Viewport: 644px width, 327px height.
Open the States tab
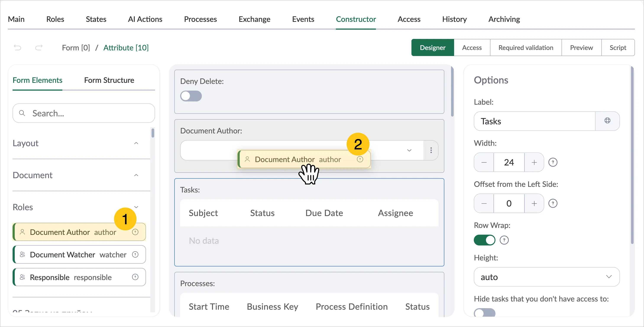[x=96, y=19]
